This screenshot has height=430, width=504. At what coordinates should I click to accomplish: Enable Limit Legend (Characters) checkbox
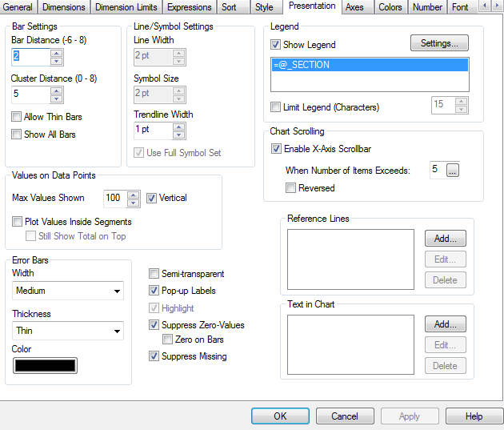(275, 106)
